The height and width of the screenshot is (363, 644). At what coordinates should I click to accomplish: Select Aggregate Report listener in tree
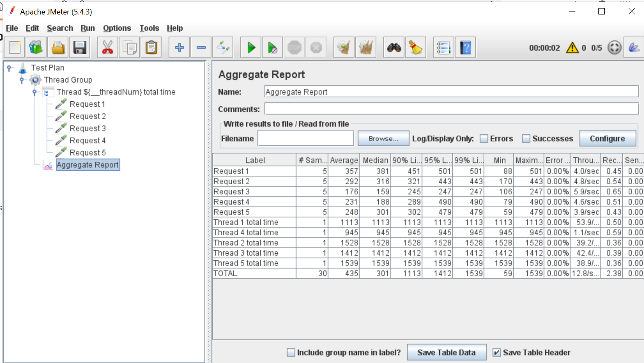[x=88, y=165]
